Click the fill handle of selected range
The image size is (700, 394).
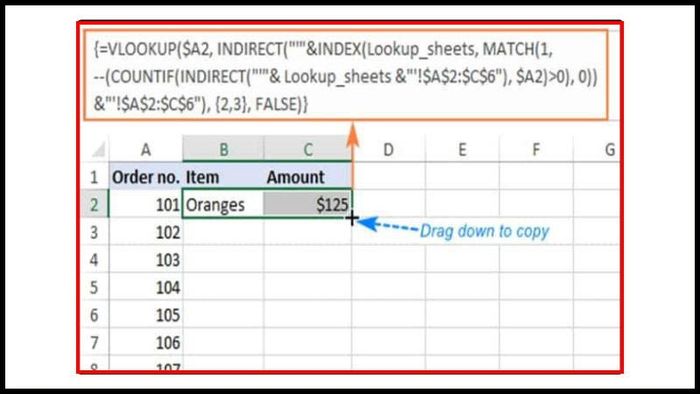click(x=352, y=218)
